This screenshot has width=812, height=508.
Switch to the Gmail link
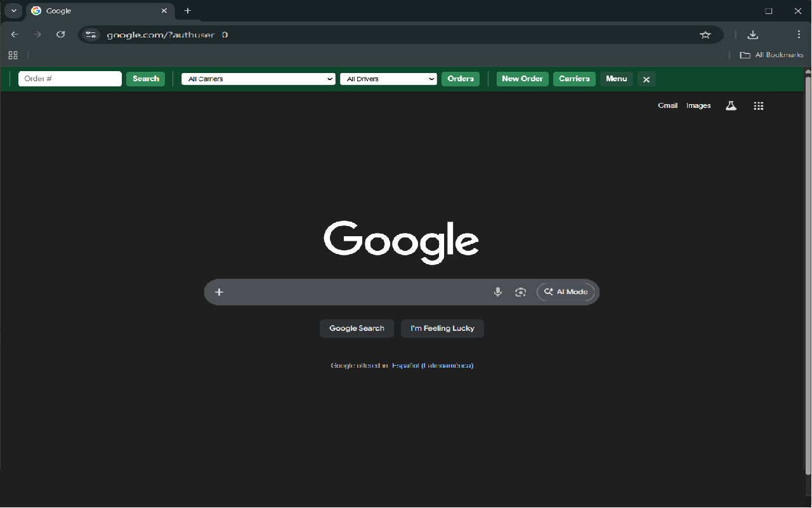click(667, 105)
